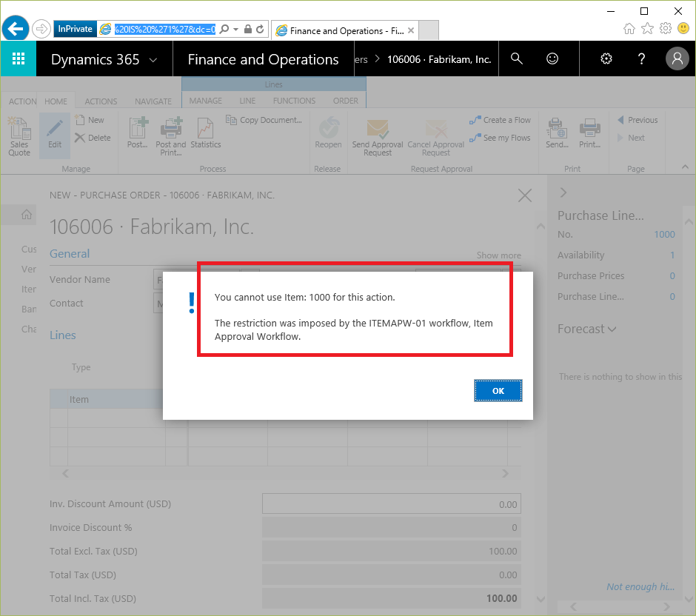Switch to the MANAGE ribbon tab
This screenshot has height=616, width=696.
(x=206, y=101)
